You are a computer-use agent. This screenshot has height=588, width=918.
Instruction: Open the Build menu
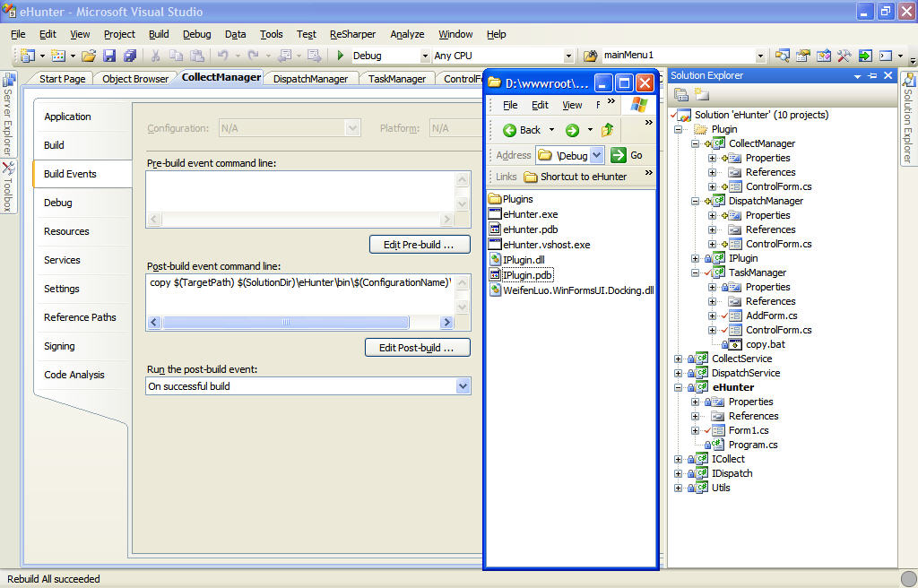point(159,34)
